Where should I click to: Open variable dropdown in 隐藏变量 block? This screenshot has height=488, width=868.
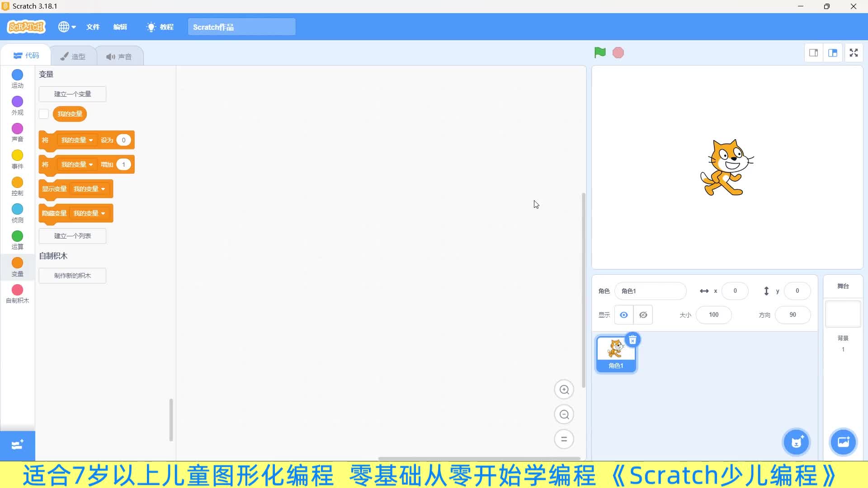(x=90, y=213)
